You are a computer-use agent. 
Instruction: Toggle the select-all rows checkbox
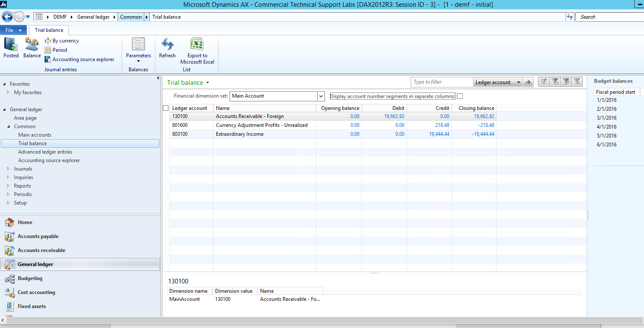(166, 108)
